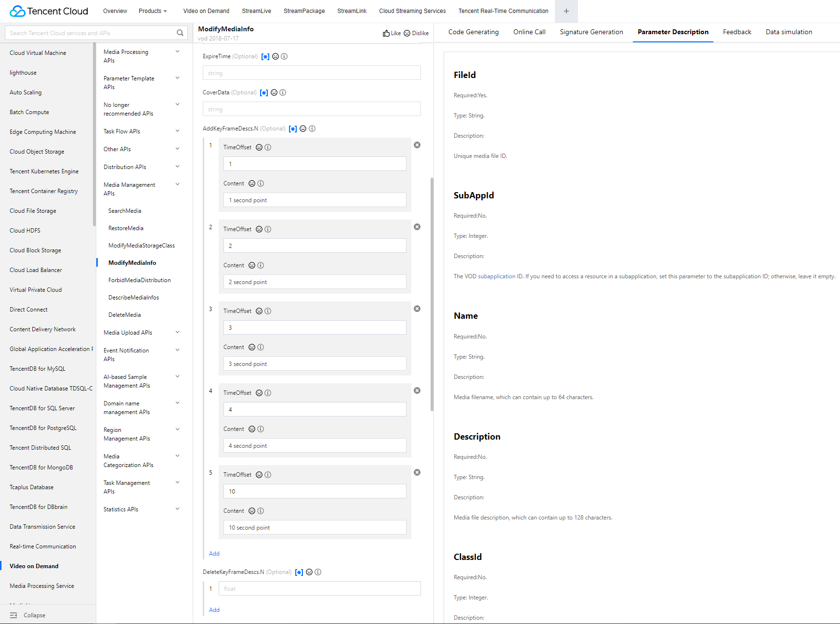Open Media Processing Service in sidebar

coord(42,586)
